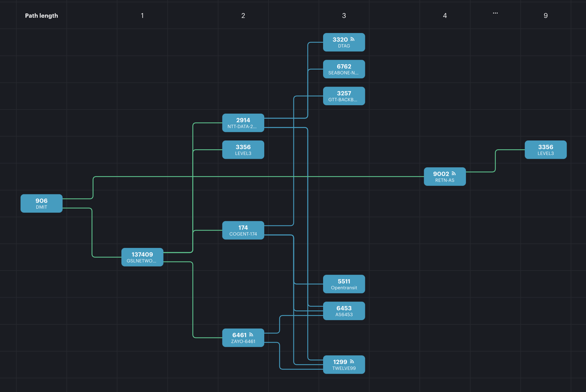Select the 5511 Opentransit node
The image size is (586, 392).
coord(344,284)
